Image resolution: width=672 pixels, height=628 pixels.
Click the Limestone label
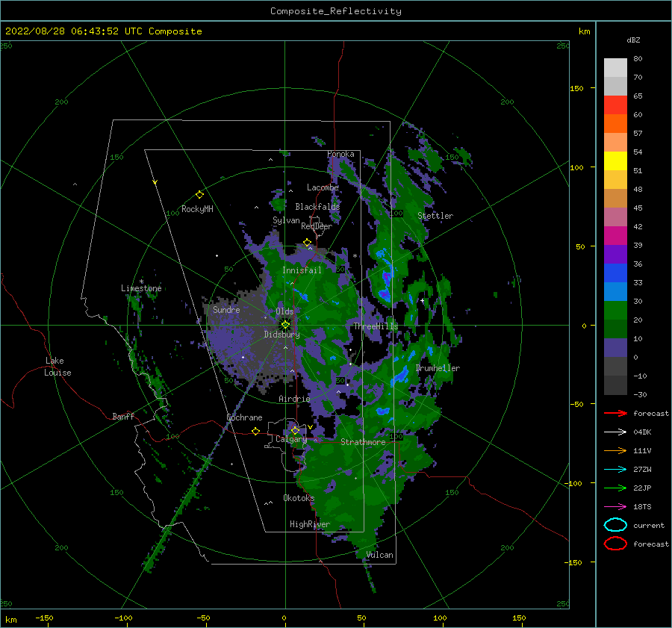click(x=141, y=288)
